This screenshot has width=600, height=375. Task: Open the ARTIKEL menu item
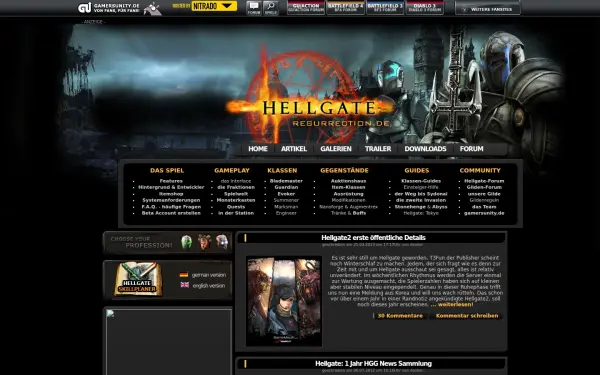coord(294,149)
